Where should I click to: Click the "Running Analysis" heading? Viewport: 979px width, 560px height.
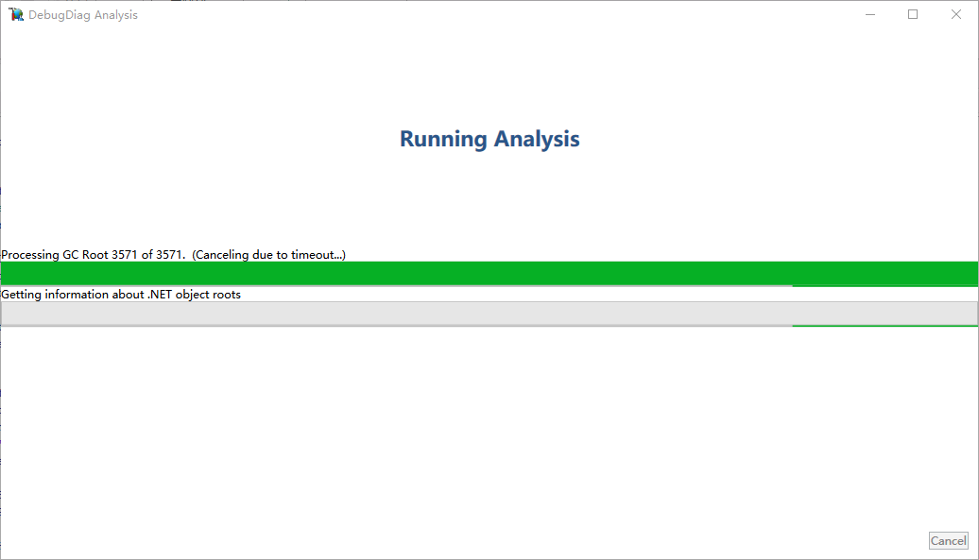pyautogui.click(x=489, y=139)
